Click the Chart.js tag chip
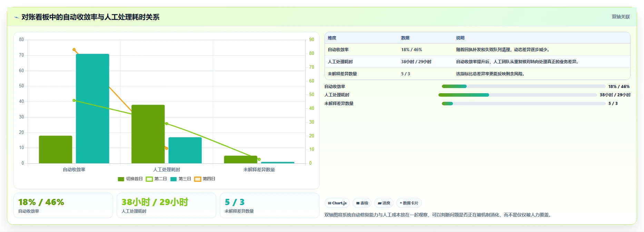 [x=337, y=203]
